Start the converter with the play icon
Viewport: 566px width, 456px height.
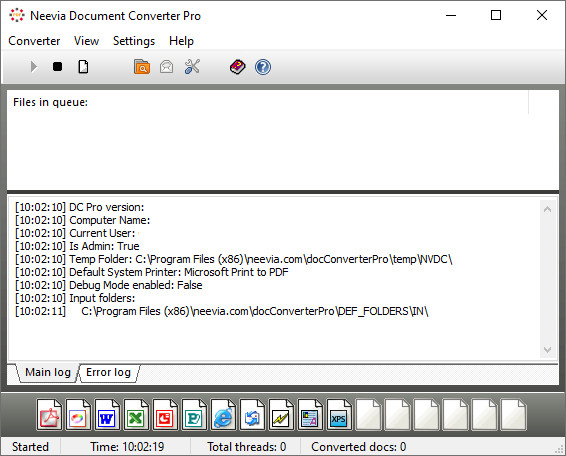coord(34,67)
